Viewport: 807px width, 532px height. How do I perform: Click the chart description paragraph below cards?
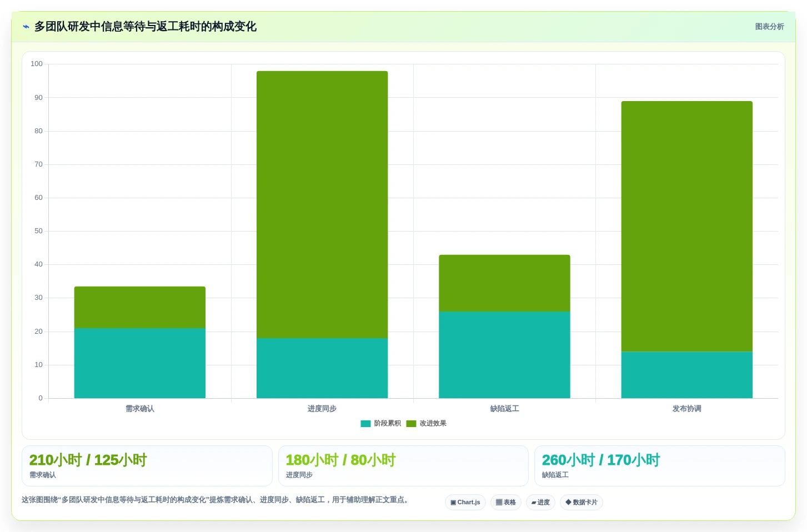[217, 500]
